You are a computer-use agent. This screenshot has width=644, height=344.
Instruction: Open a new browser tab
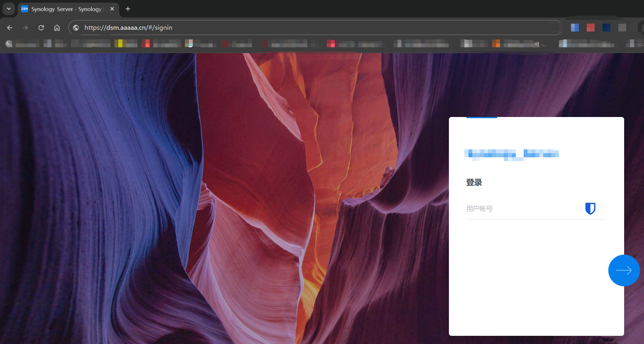[128, 9]
